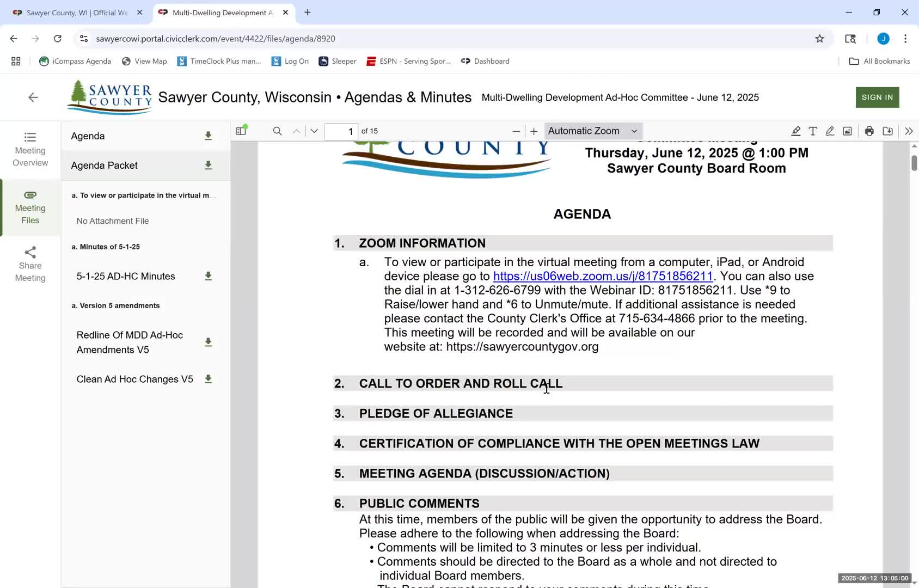This screenshot has width=919, height=588.
Task: Download the Agenda file
Action: coord(208,136)
